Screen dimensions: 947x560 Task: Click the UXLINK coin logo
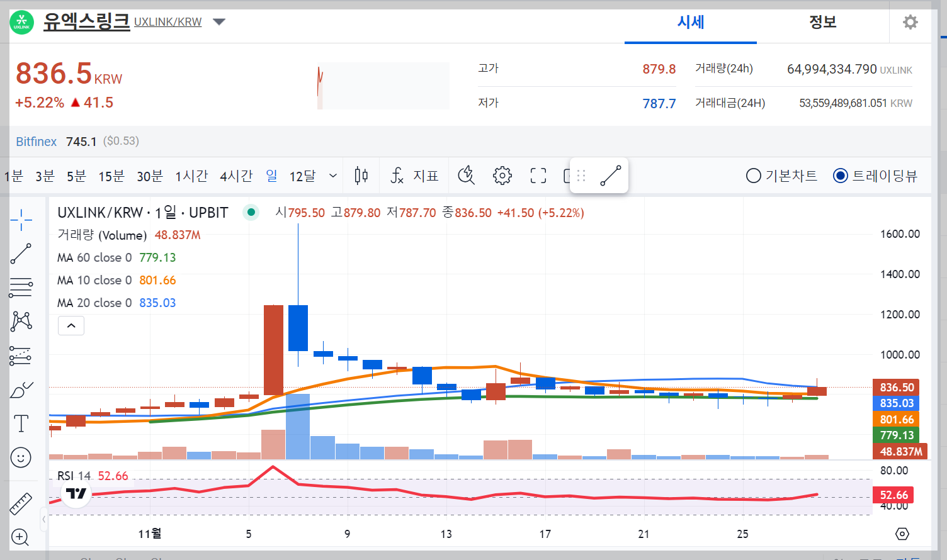[x=22, y=23]
